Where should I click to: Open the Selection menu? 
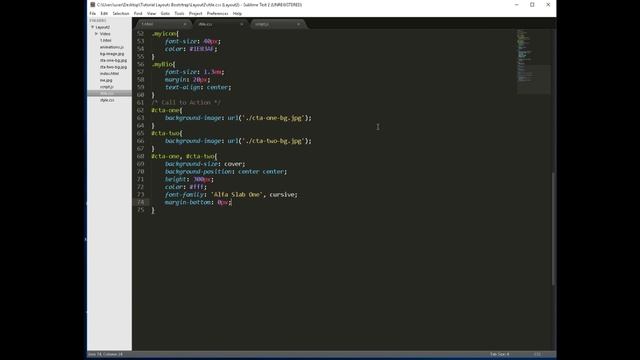[121, 13]
